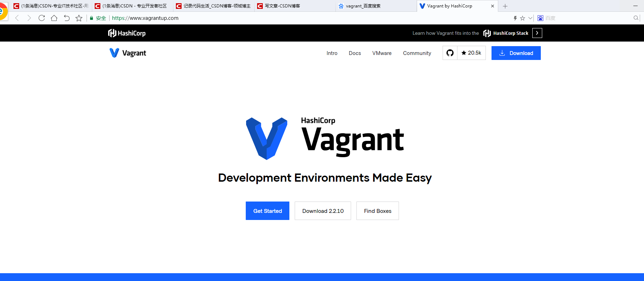Viewport: 644px width, 281px height.
Task: Click the green padlock security icon
Action: tap(91, 18)
